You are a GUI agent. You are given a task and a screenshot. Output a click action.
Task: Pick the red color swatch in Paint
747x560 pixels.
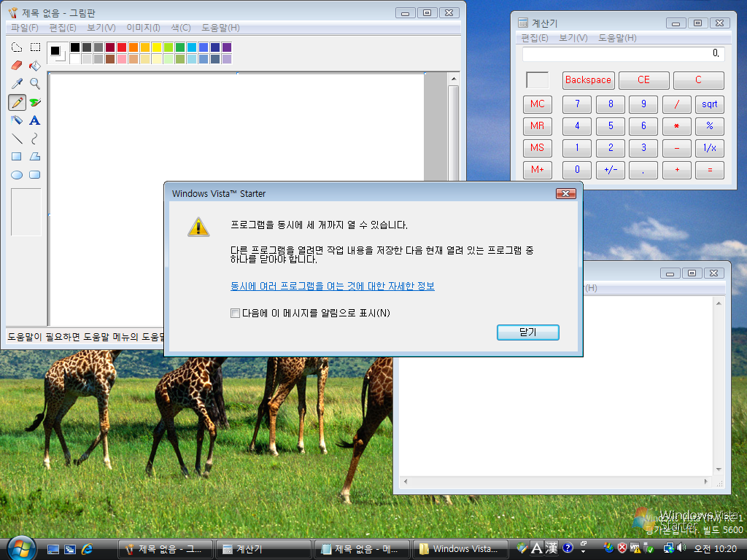point(122,47)
